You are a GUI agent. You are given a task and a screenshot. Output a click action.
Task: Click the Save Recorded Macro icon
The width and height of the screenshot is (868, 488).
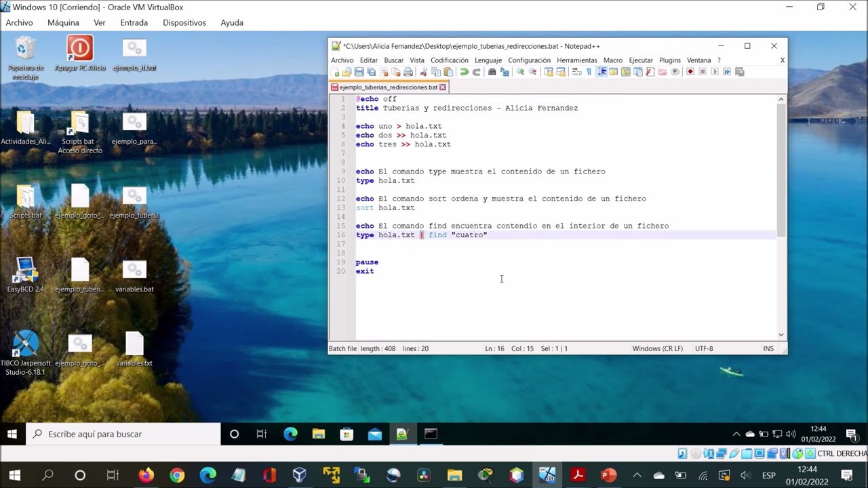738,72
